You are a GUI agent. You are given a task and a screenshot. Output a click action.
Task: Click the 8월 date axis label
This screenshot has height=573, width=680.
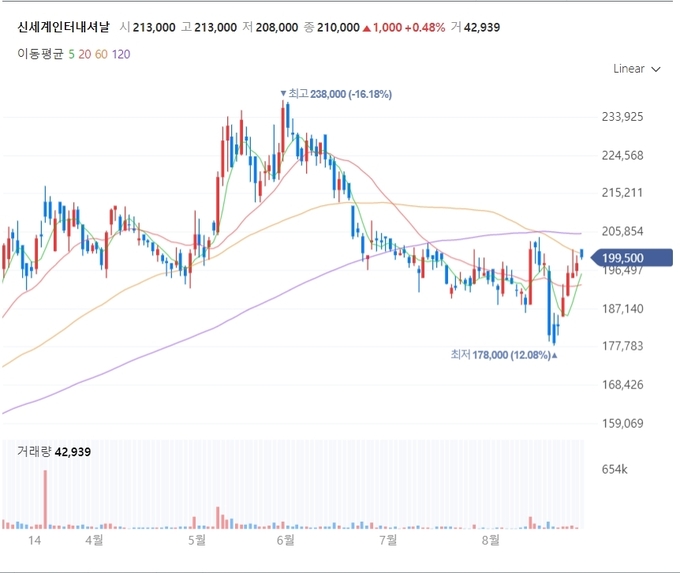click(x=490, y=540)
